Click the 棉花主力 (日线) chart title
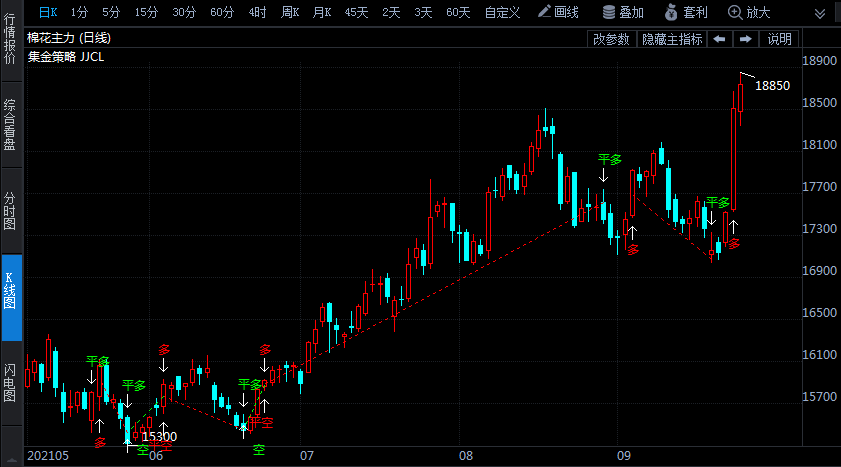This screenshot has height=467, width=841. [x=69, y=38]
